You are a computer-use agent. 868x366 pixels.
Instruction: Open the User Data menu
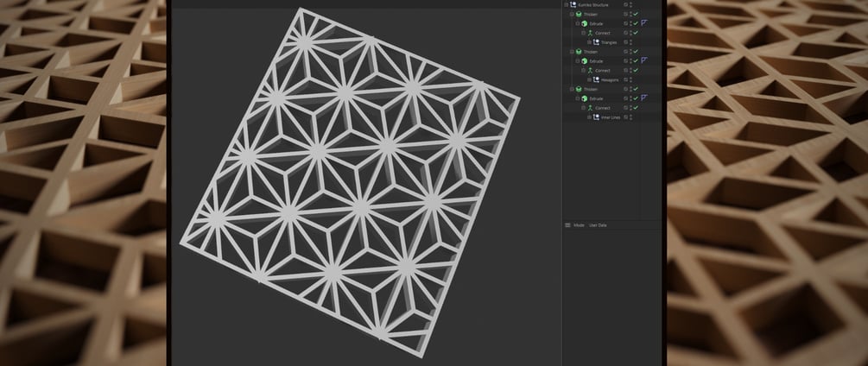click(x=598, y=225)
